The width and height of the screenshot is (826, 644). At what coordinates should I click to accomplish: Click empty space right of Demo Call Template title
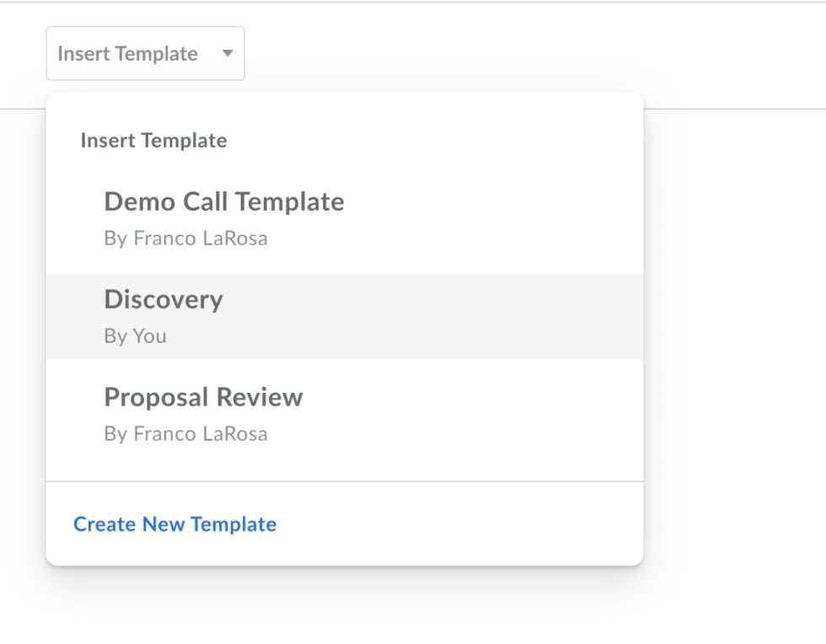pyautogui.click(x=490, y=202)
